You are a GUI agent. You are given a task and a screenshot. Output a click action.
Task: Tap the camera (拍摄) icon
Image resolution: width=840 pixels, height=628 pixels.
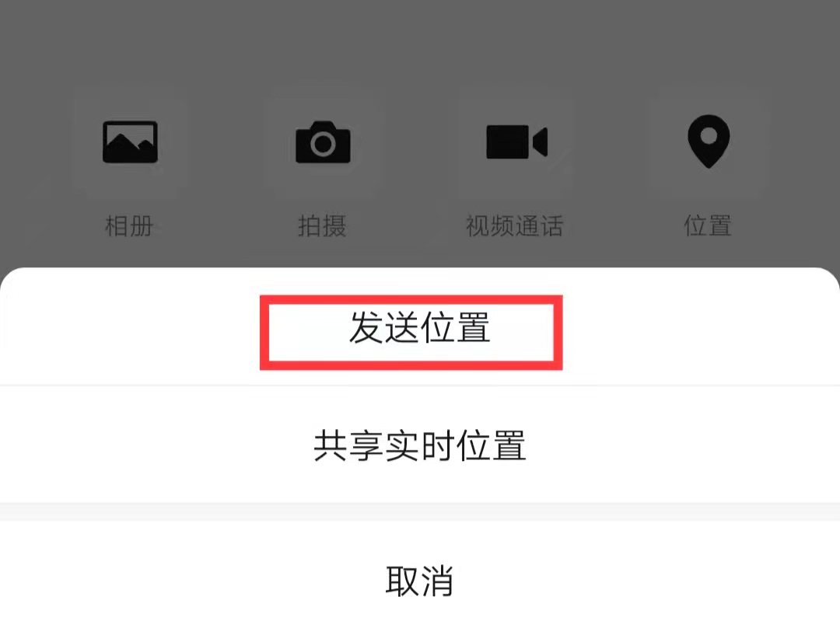click(x=323, y=142)
